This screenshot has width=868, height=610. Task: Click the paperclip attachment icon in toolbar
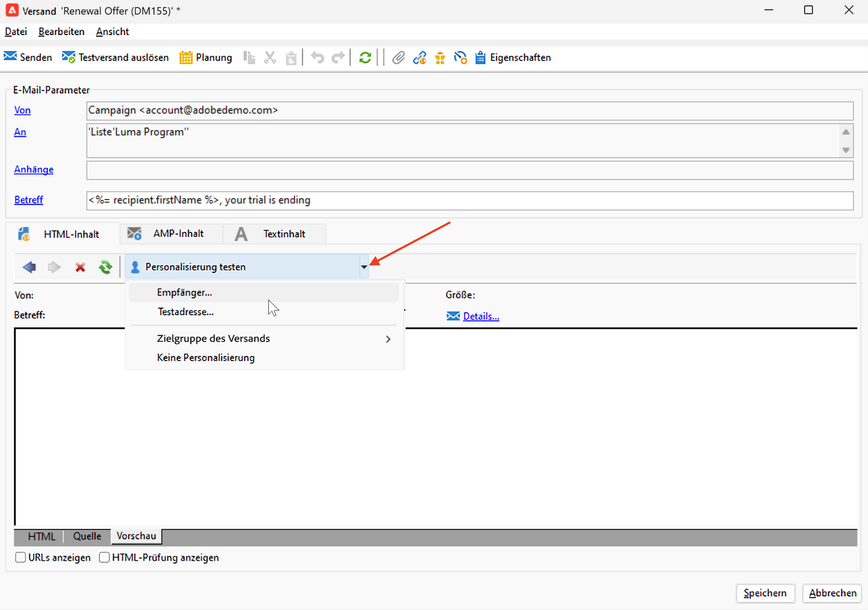[398, 57]
